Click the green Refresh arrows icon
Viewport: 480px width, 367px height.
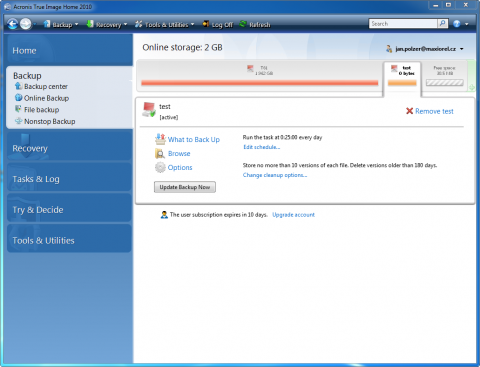click(x=243, y=24)
